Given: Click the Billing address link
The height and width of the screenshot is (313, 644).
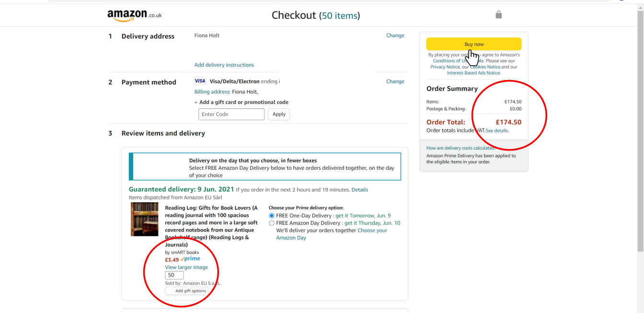Looking at the screenshot, I should click(212, 92).
